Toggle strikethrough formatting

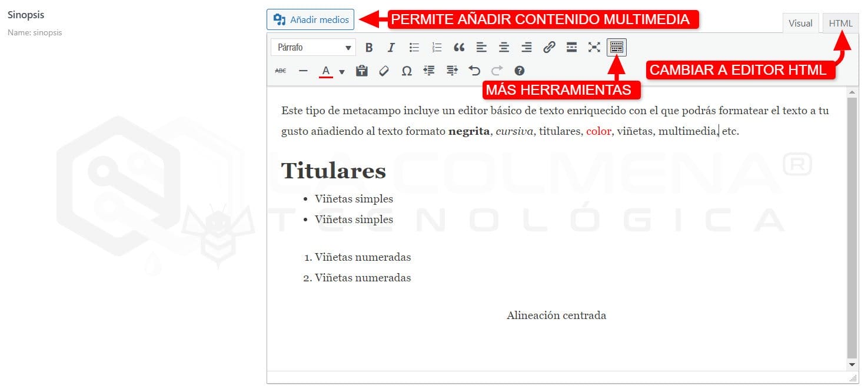[x=281, y=71]
